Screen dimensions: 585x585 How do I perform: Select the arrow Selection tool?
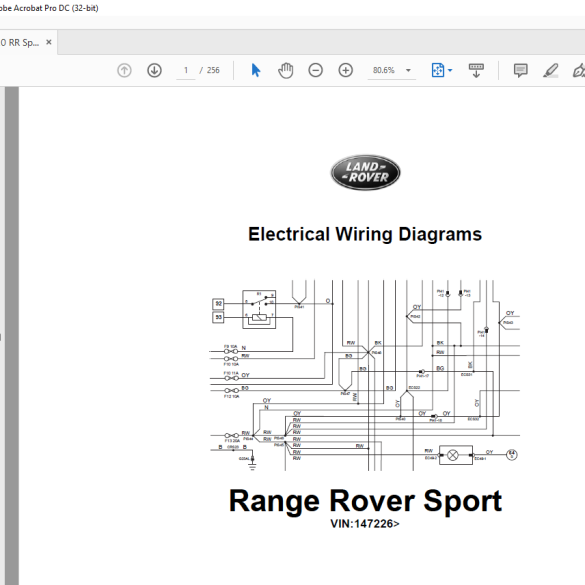point(256,70)
